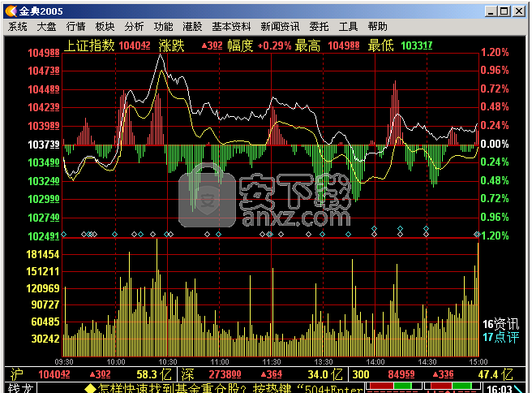Click the 幅度 +0.29% value
This screenshot has height=393, width=532.
[274, 45]
